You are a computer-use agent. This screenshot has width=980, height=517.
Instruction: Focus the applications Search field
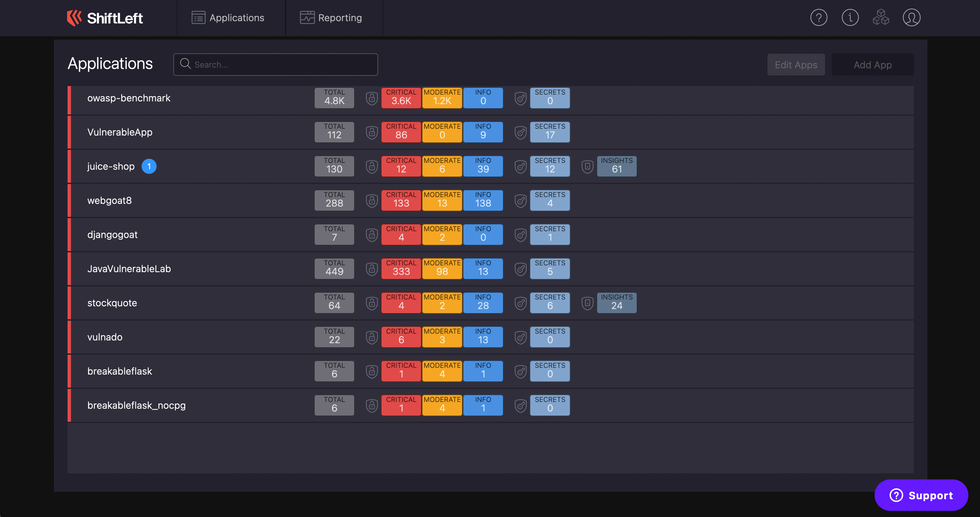275,65
